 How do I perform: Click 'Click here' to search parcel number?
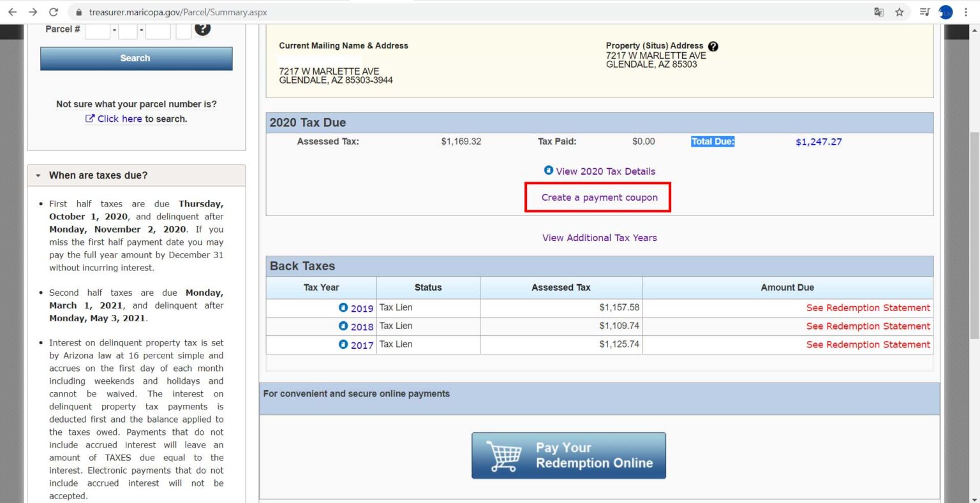coord(119,119)
